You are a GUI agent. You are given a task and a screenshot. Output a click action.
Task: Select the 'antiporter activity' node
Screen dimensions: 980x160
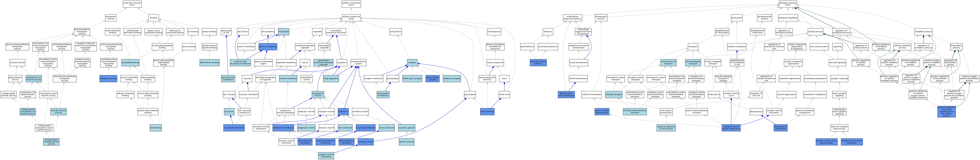pyautogui.click(x=108, y=79)
